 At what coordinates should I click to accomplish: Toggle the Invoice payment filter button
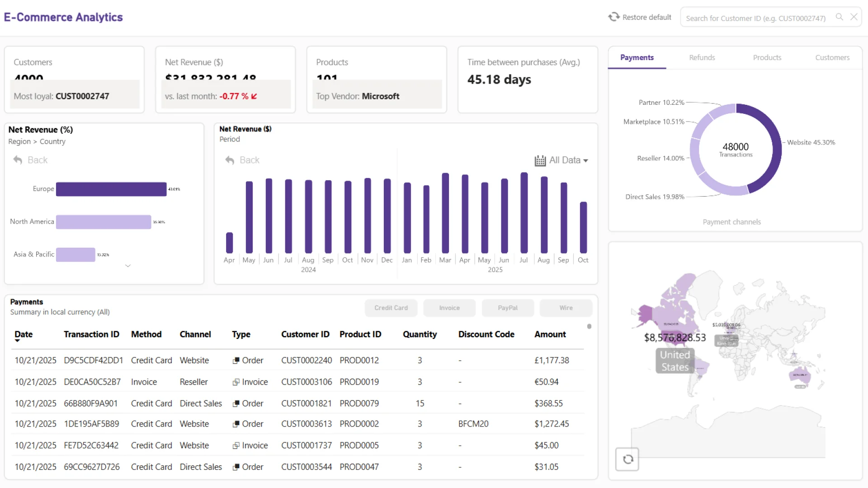click(x=449, y=308)
